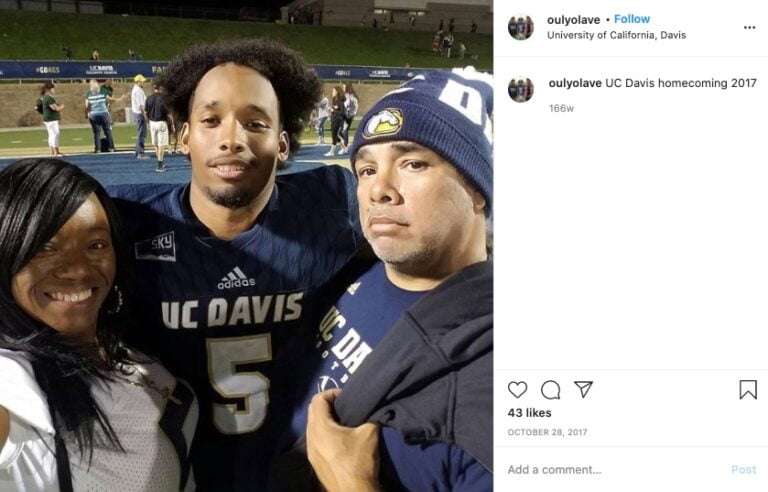
Task: Click the number 5 jersey in photo
Action: (240, 366)
